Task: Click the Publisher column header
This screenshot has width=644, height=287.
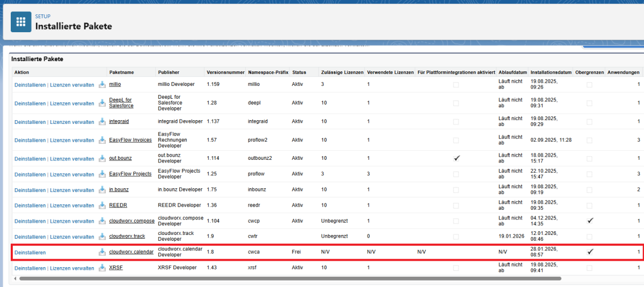Action: coord(169,72)
